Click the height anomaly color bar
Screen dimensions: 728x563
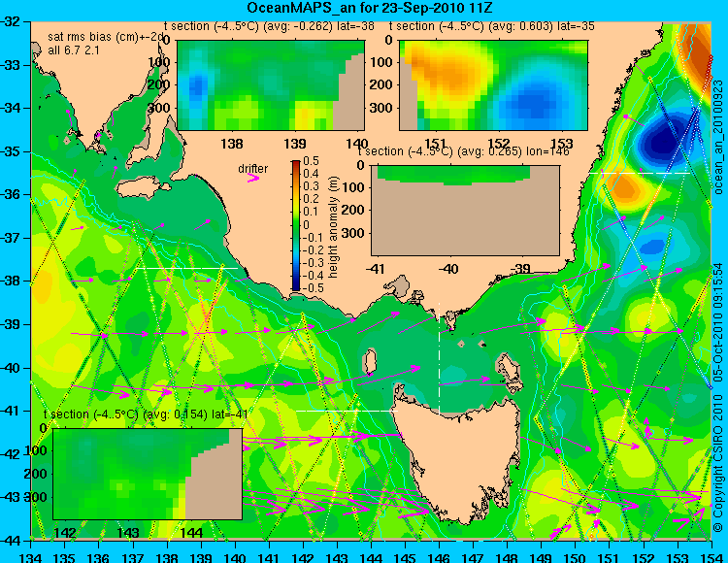296,225
